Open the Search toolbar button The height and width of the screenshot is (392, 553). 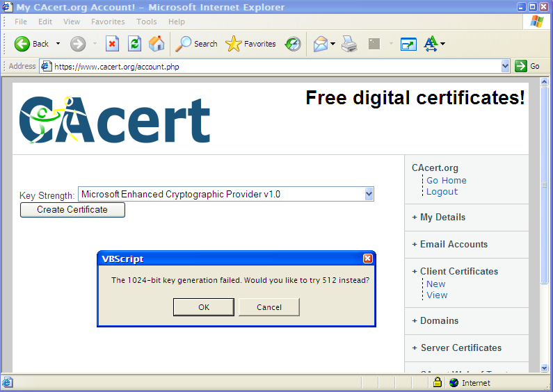(196, 44)
